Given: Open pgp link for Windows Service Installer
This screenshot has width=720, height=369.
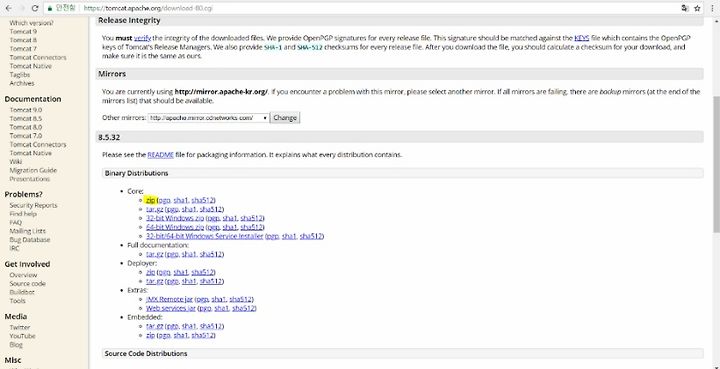Looking at the screenshot, I should coord(273,236).
